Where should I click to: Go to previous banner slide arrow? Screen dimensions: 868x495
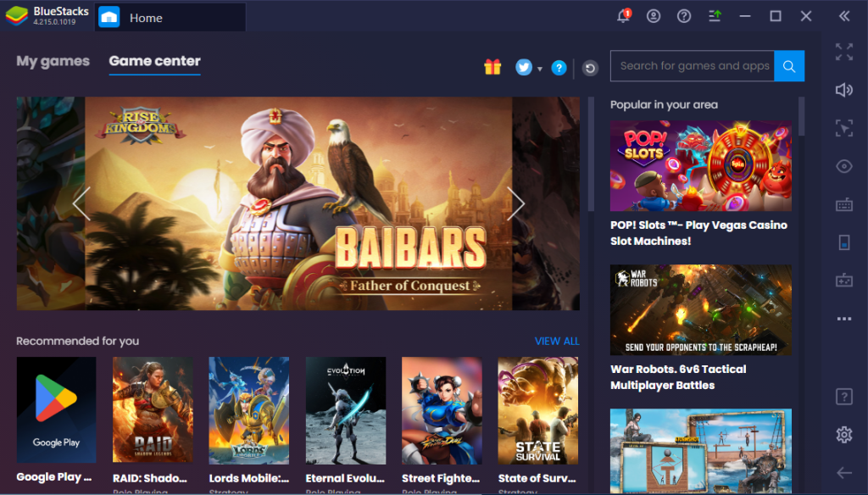pos(81,203)
